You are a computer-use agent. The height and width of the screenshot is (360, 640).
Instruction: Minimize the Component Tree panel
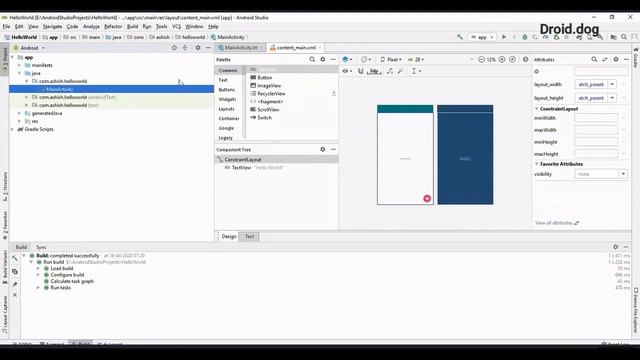333,149
